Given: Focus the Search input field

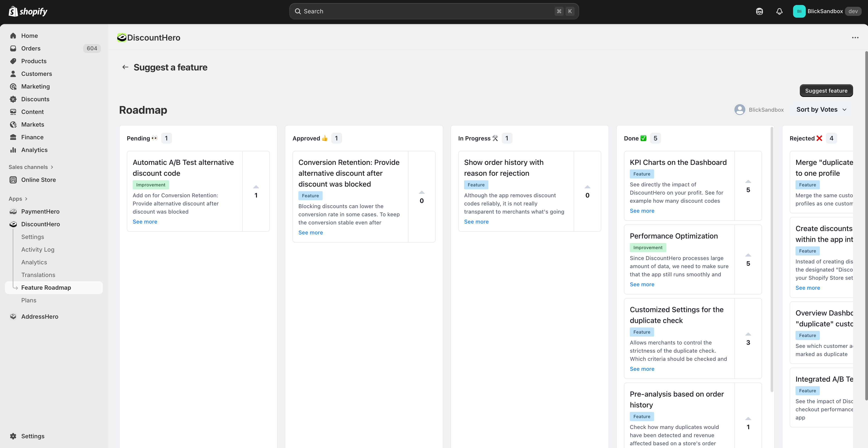Looking at the screenshot, I should tap(434, 12).
